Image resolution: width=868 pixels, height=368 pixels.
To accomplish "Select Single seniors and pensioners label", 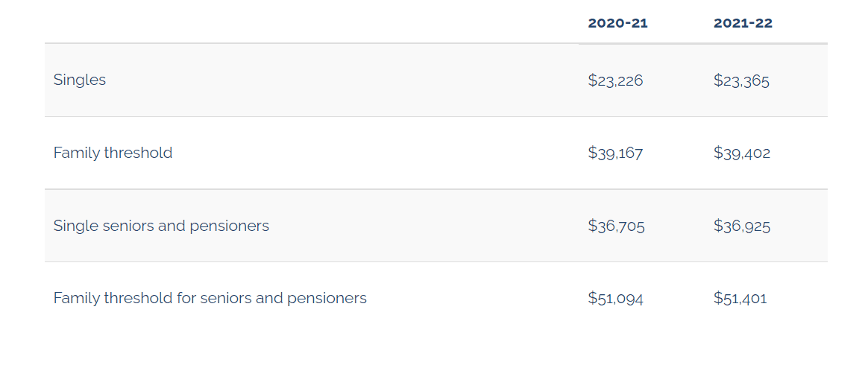I will click(x=161, y=225).
